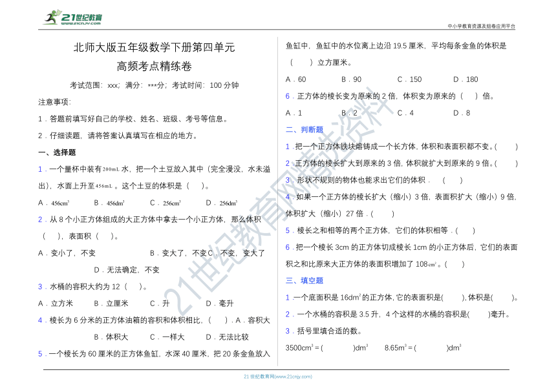The height and width of the screenshot is (392, 556).
Task: Choose option B．变大了，不变
Action: click(178, 253)
